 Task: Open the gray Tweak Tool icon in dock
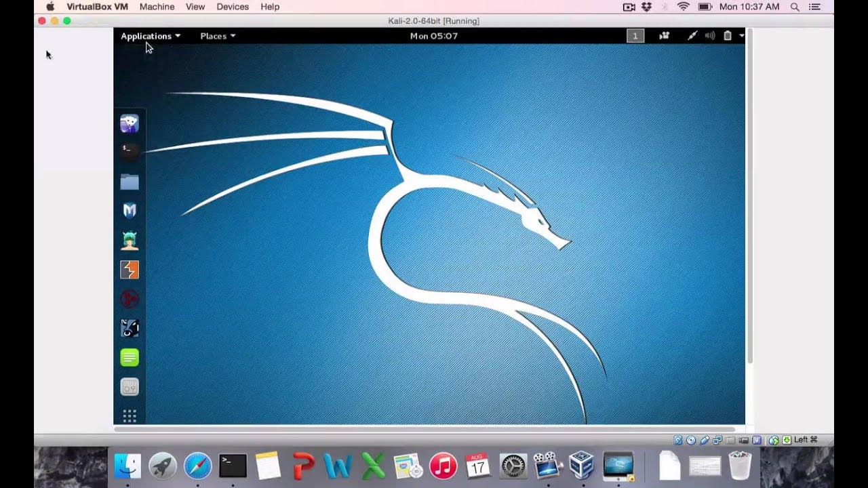[x=130, y=387]
